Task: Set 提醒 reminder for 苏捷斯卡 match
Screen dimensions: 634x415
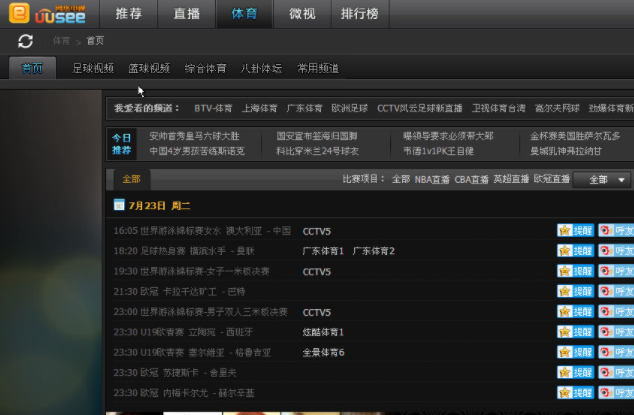Action: (575, 372)
